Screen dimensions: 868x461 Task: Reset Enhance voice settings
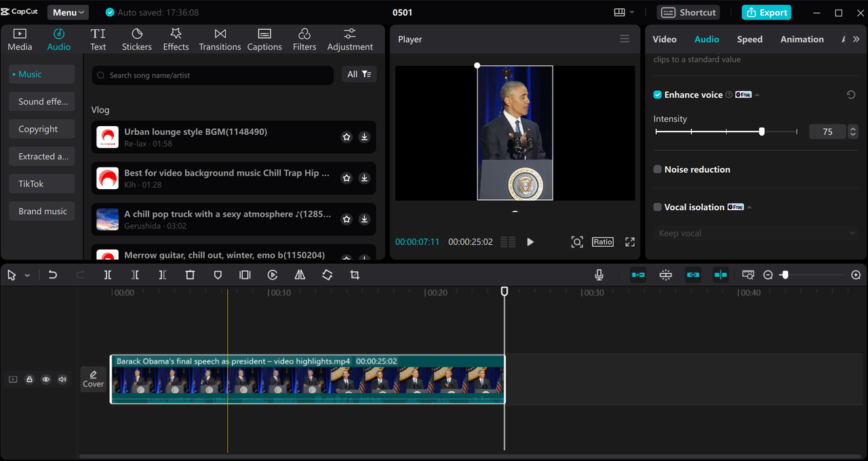(851, 95)
